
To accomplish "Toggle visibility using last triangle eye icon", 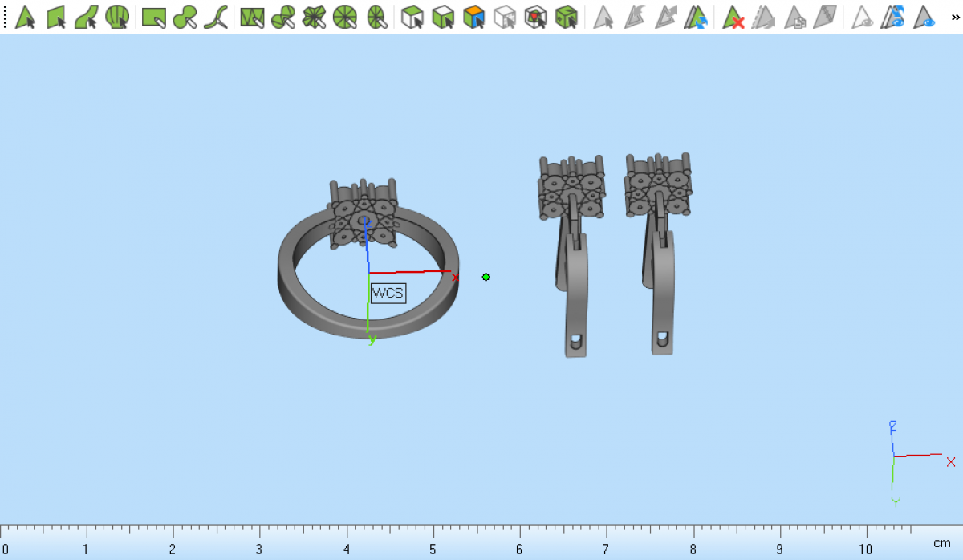I will point(925,17).
